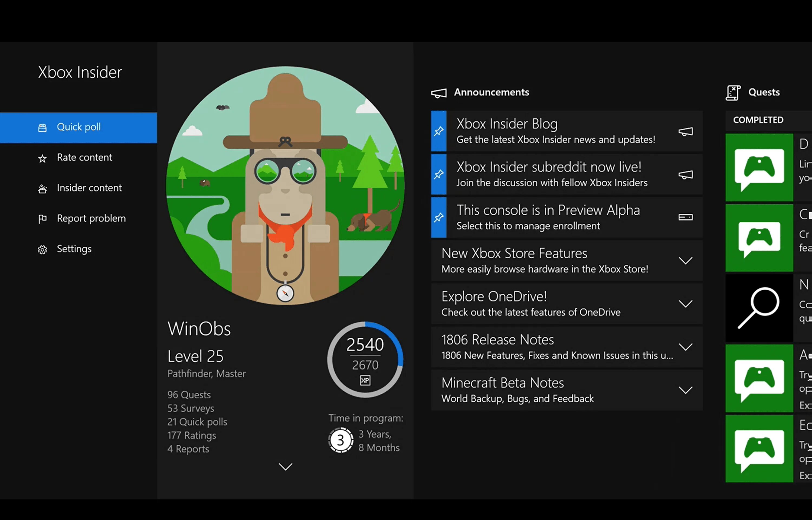Expand the Explore OneDrive chevron
Image resolution: width=812 pixels, height=520 pixels.
tap(685, 304)
